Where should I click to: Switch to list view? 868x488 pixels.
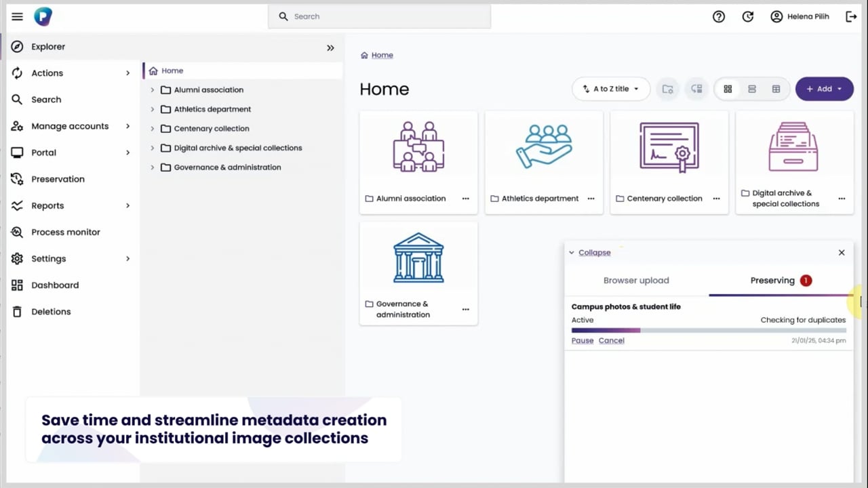[x=751, y=89]
